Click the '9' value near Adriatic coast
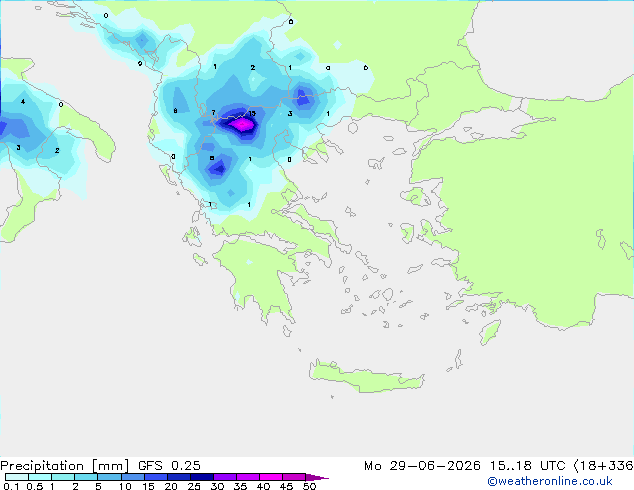Image resolution: width=634 pixels, height=490 pixels. [x=140, y=63]
